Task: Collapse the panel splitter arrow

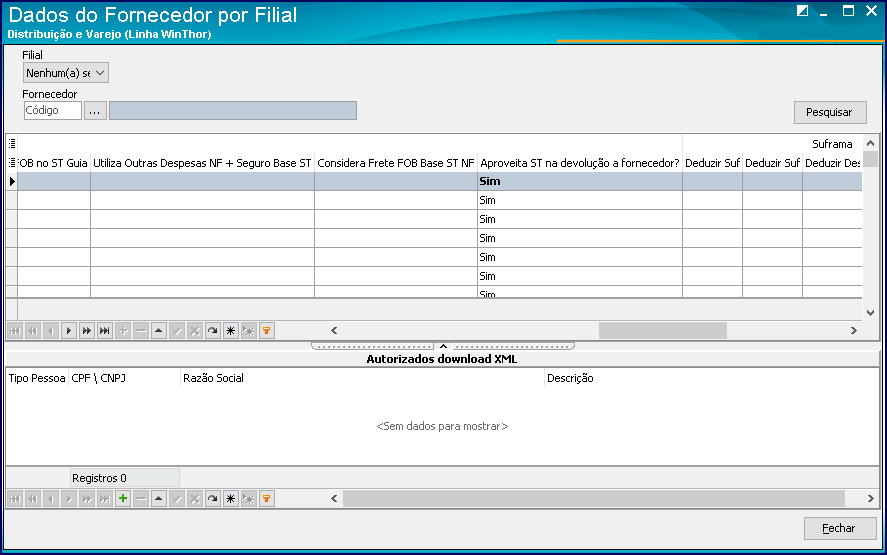Action: click(444, 346)
